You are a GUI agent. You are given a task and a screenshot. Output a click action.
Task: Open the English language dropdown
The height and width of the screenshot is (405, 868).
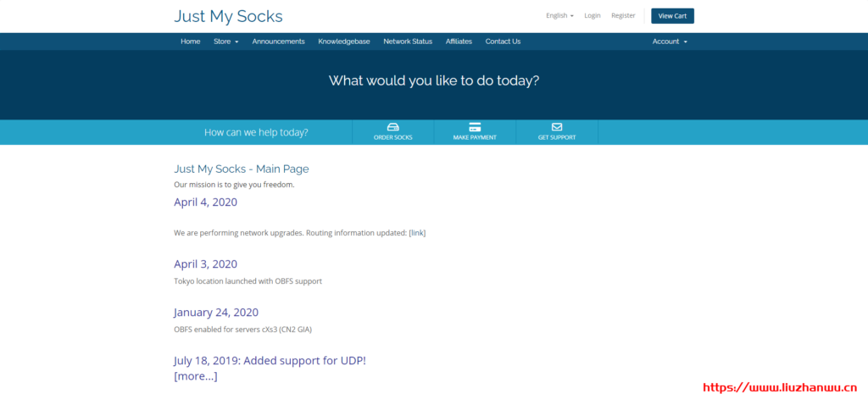559,15
